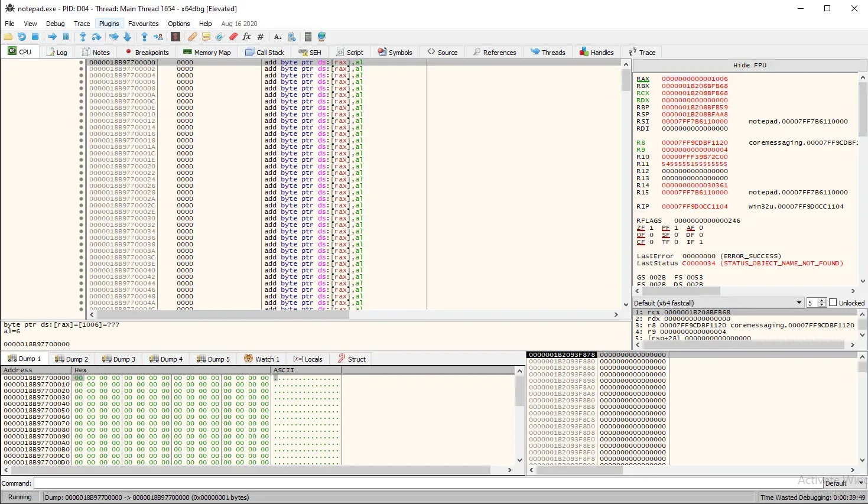This screenshot has width=868, height=504.
Task: Switch to the Memory Map tab
Action: coord(207,52)
